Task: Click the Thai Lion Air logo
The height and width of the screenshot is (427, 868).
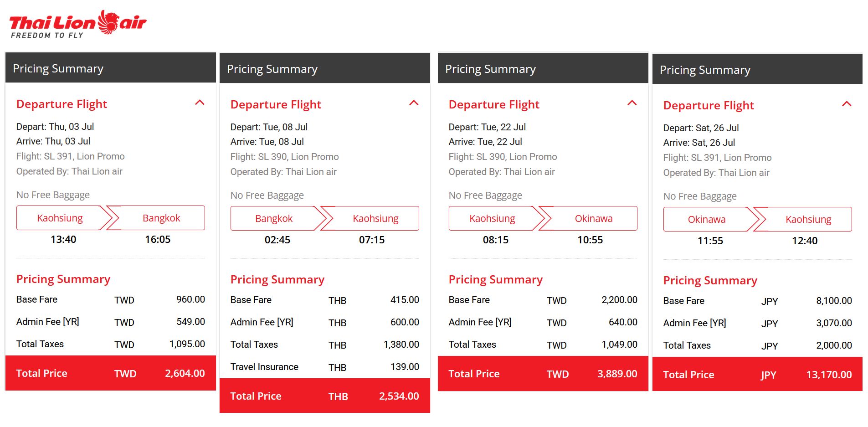Action: [x=77, y=24]
